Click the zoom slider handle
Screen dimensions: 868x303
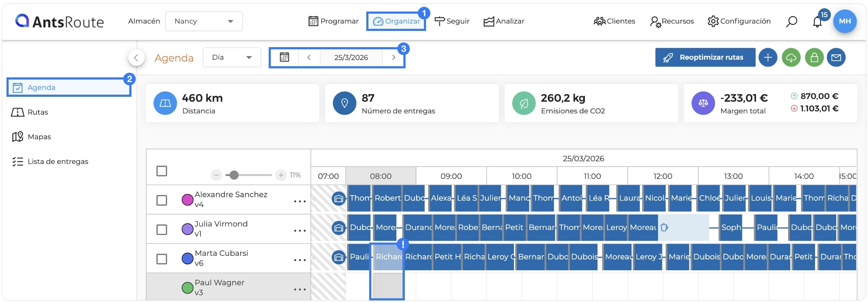pos(234,175)
